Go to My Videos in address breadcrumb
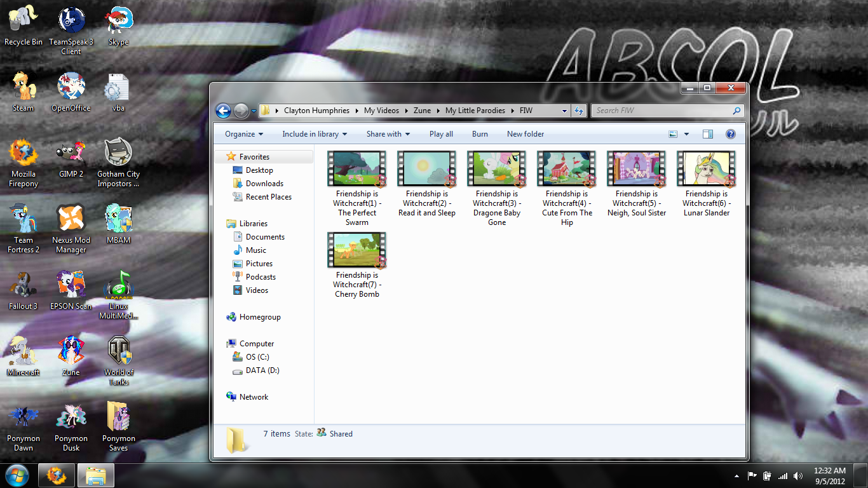Viewport: 868px width, 488px height. 381,111
